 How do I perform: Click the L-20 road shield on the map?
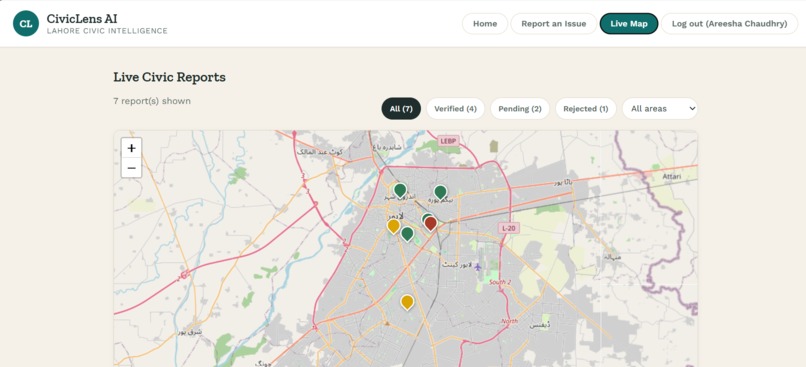[508, 228]
